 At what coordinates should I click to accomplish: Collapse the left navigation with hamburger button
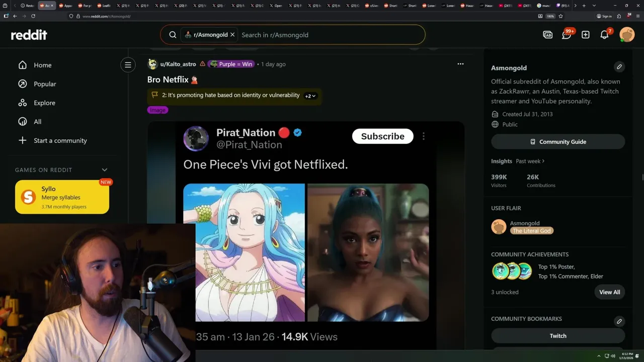tap(128, 64)
